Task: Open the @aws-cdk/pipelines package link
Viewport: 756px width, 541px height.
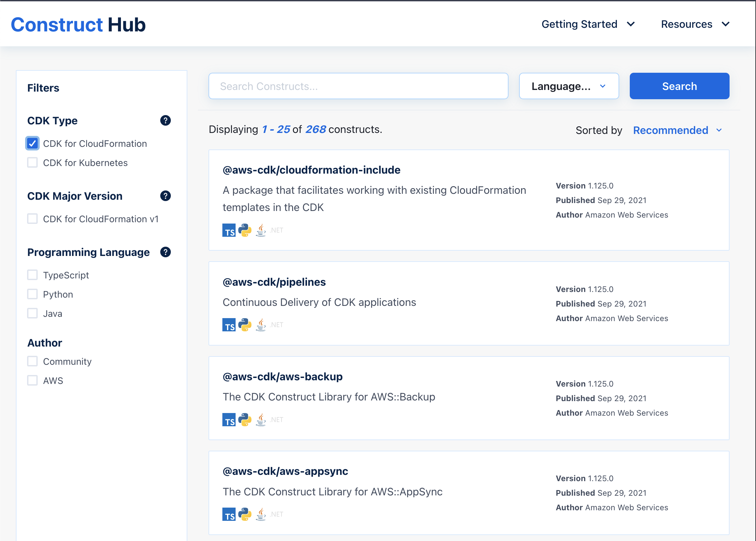Action: coord(274,282)
